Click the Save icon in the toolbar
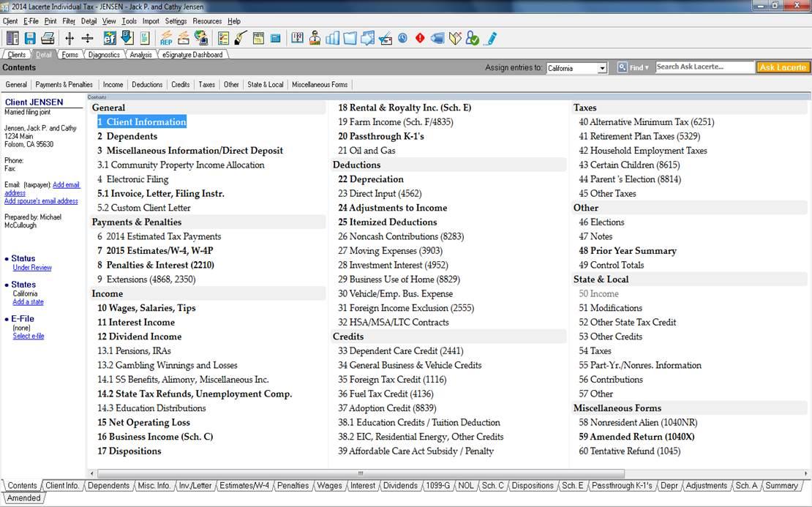 (x=30, y=38)
